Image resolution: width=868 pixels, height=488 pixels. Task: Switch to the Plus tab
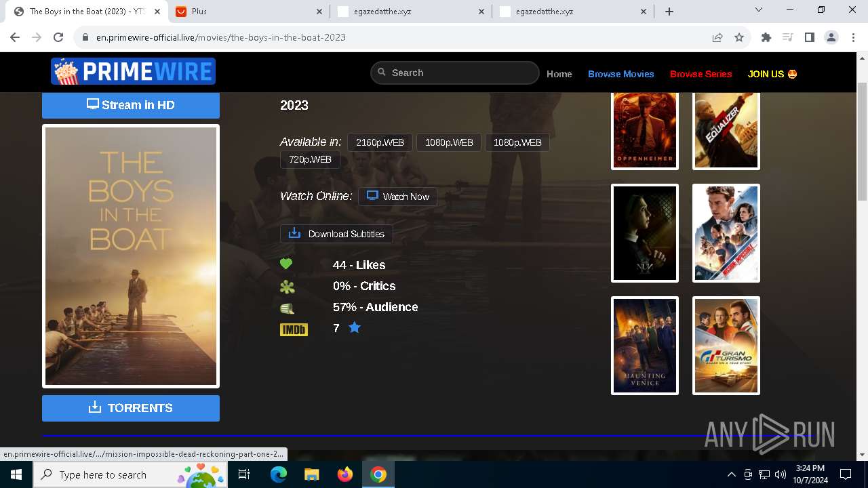coord(248,12)
